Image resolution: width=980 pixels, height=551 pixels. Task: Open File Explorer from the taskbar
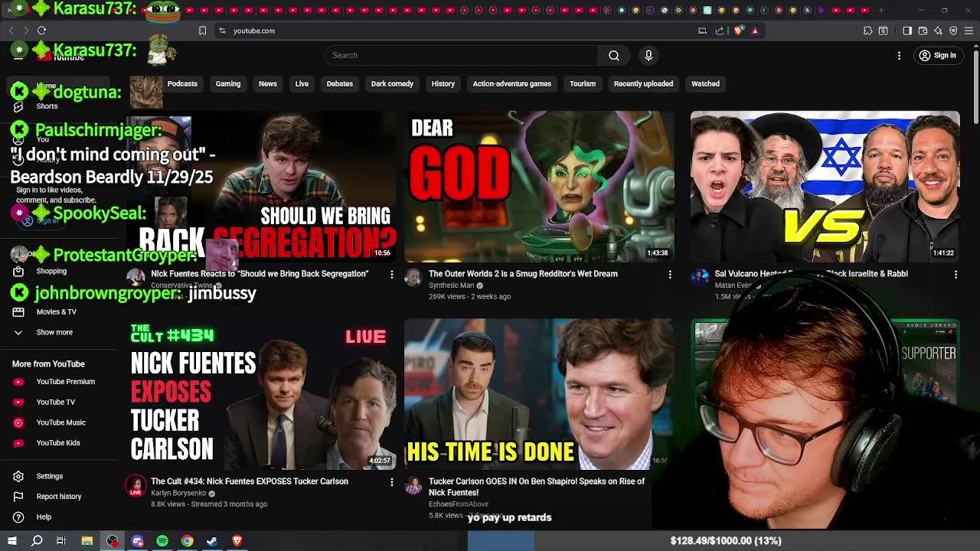(x=87, y=541)
